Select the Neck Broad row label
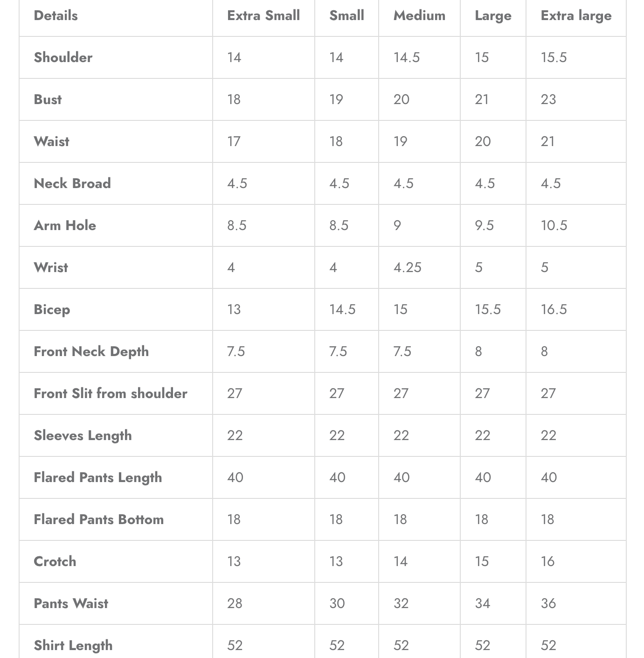This screenshot has height=658, width=644. coord(72,183)
